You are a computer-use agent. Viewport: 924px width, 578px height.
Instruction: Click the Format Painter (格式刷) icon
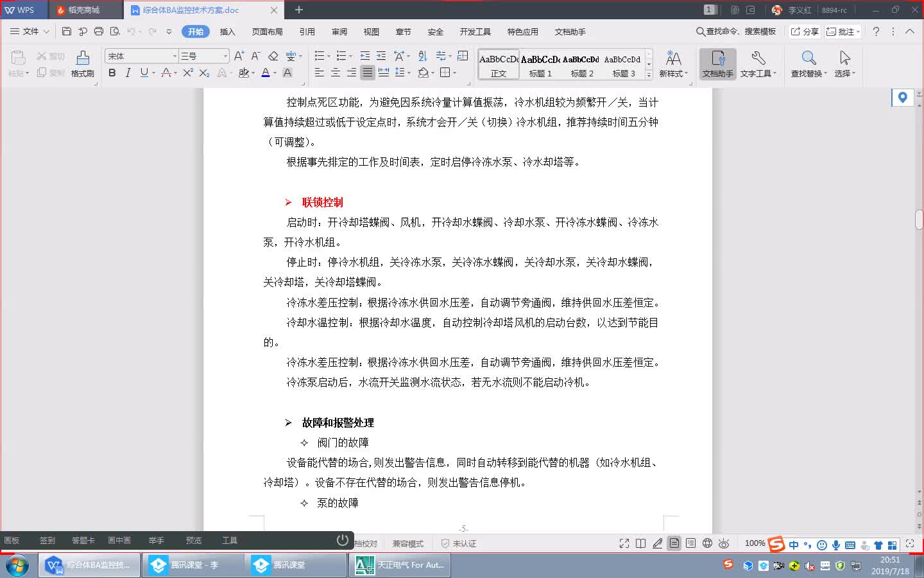(x=82, y=64)
